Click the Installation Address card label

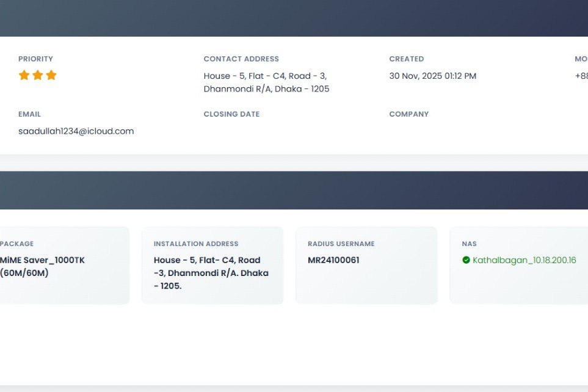click(x=195, y=244)
